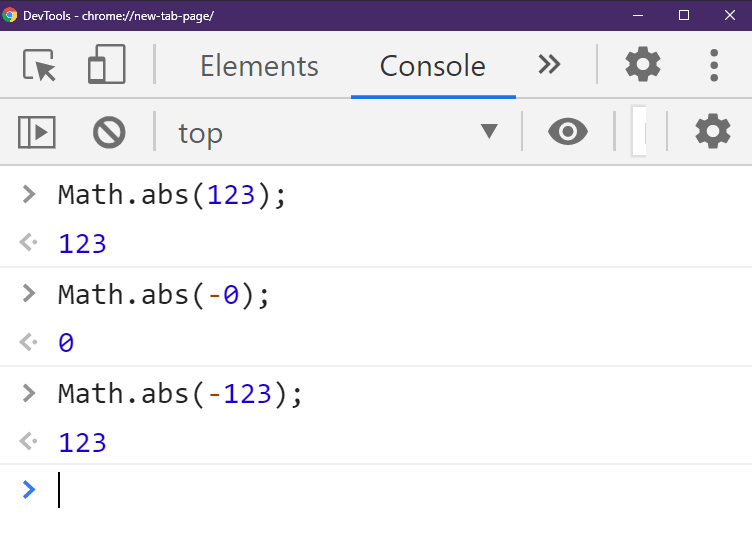Open the top JavaScript context dropdown
The width and height of the screenshot is (752, 558).
point(338,132)
